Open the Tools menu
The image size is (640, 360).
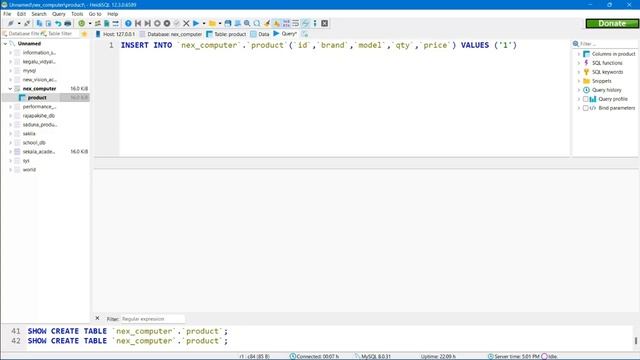(77, 14)
